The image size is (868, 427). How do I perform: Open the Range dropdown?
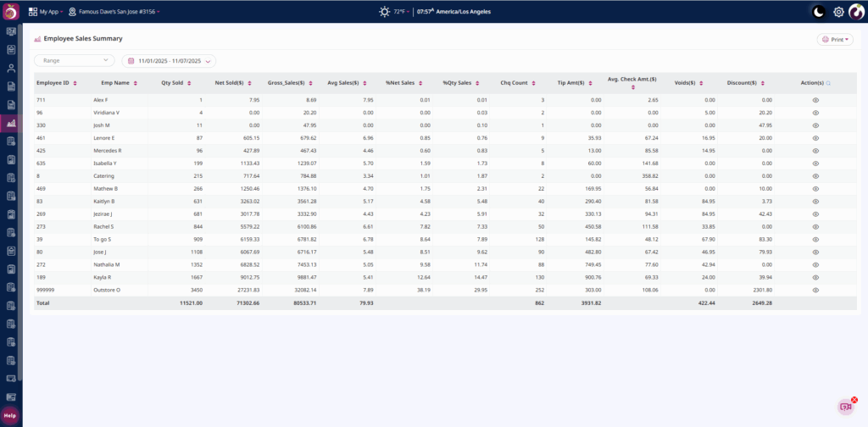[x=75, y=61]
